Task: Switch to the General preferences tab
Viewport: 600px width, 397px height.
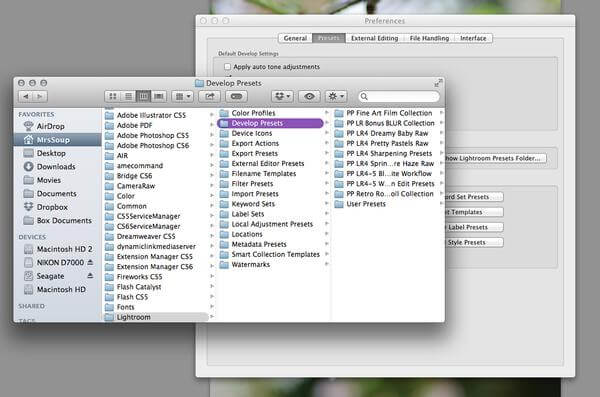Action: click(295, 38)
